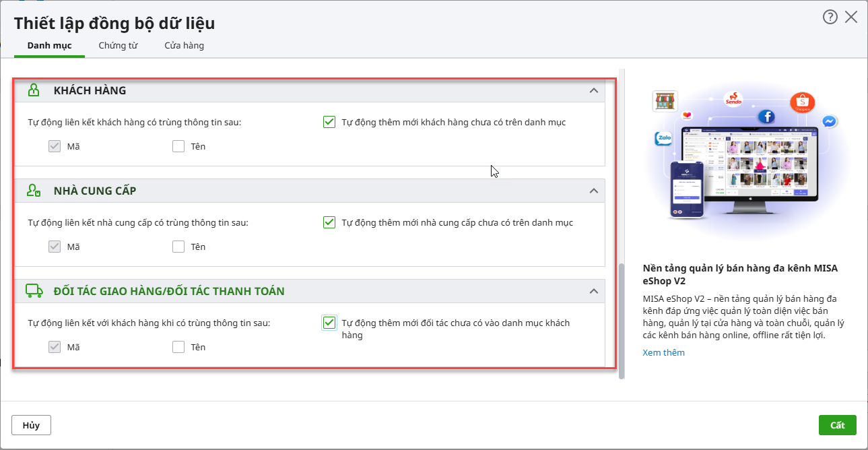Click the delivery truck icon
The width and height of the screenshot is (868, 450).
tap(34, 291)
